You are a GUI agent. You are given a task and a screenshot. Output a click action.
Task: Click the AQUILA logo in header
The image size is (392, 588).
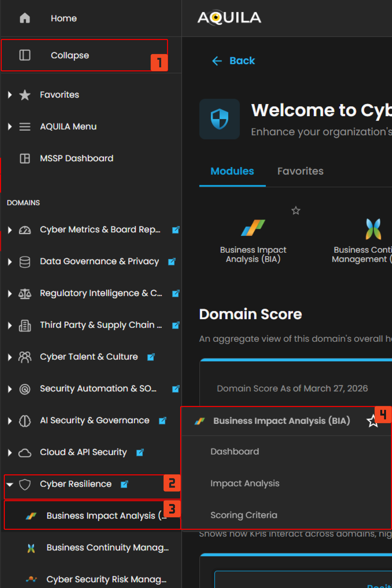[x=229, y=17]
